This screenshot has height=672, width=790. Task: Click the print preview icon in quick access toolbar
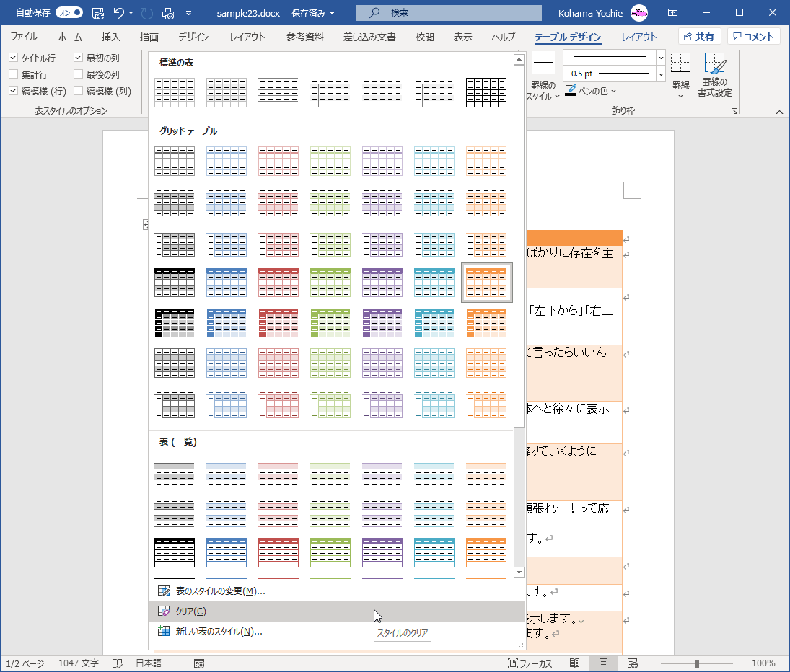[168, 13]
